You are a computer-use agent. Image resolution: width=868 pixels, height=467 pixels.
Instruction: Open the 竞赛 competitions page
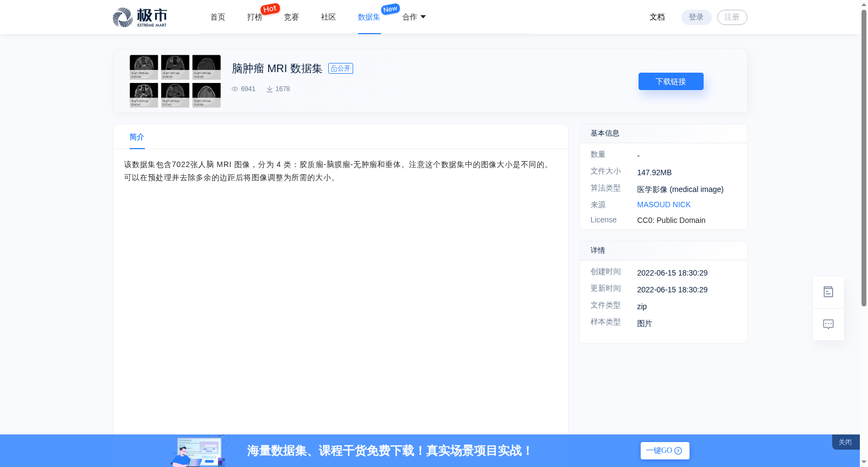[x=291, y=17]
